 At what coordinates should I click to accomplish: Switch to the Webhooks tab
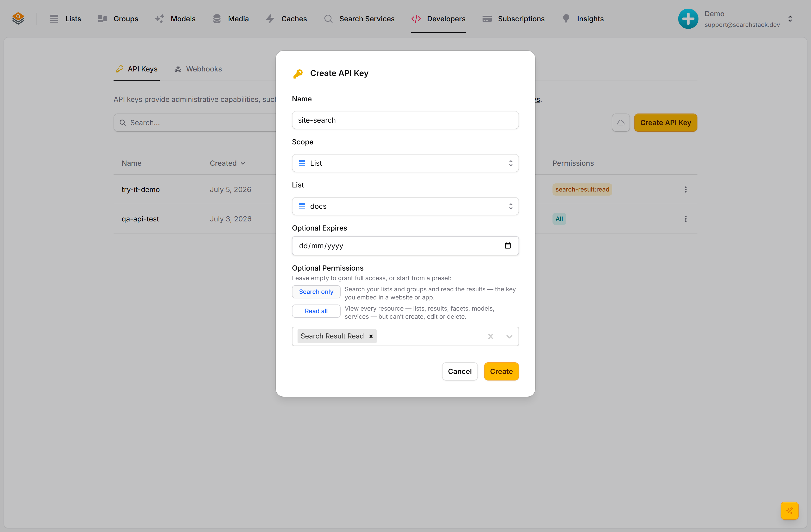[x=198, y=69]
